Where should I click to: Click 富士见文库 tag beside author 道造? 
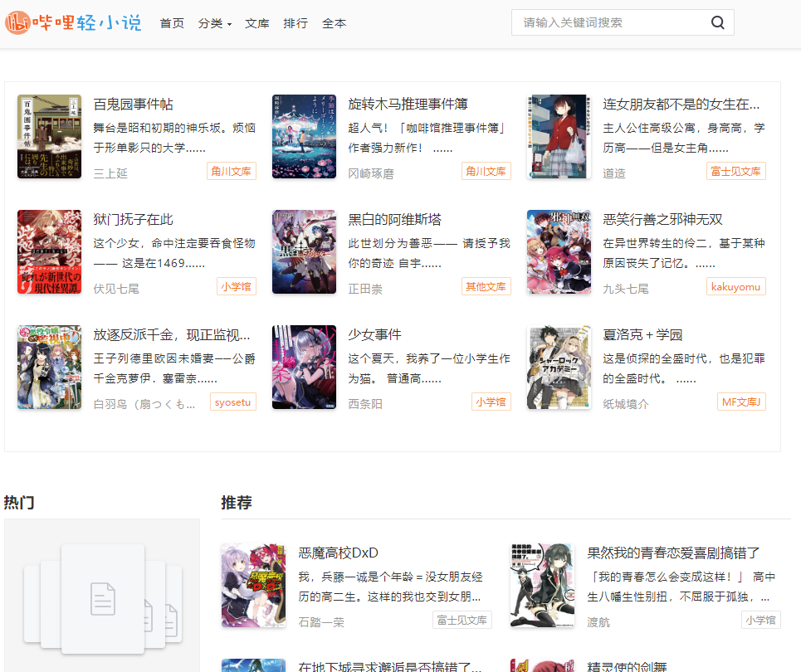point(735,171)
